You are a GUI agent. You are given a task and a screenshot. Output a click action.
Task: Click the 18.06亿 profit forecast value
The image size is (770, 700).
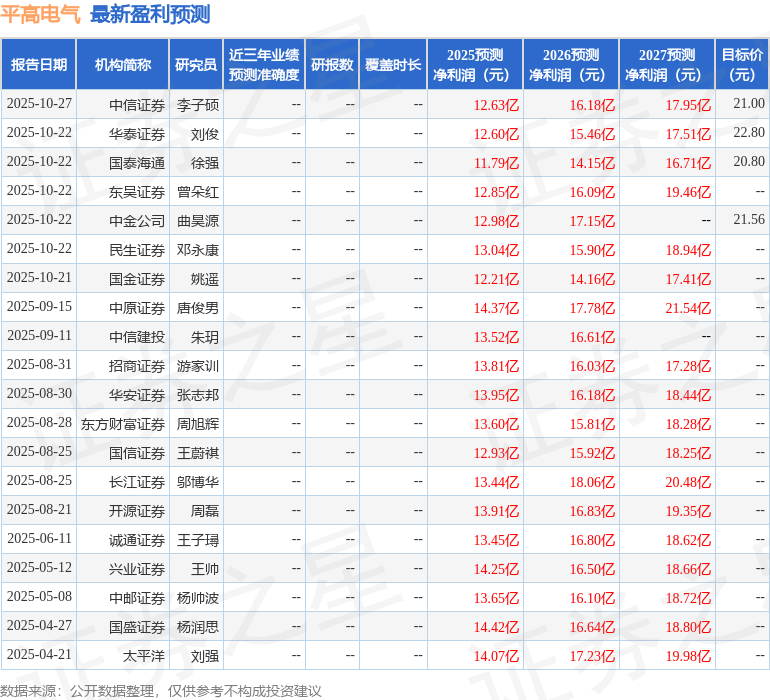pos(592,482)
